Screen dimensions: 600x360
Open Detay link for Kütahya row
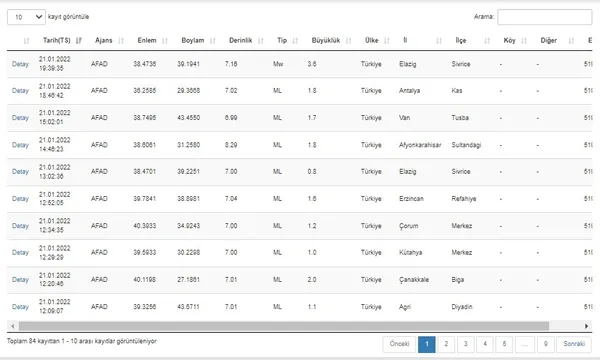click(x=20, y=252)
